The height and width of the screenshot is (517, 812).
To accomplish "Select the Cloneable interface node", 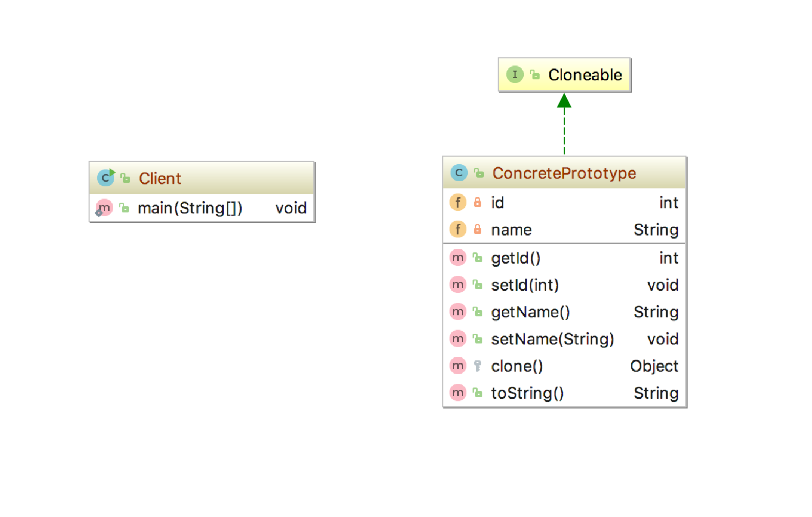I will [x=585, y=75].
